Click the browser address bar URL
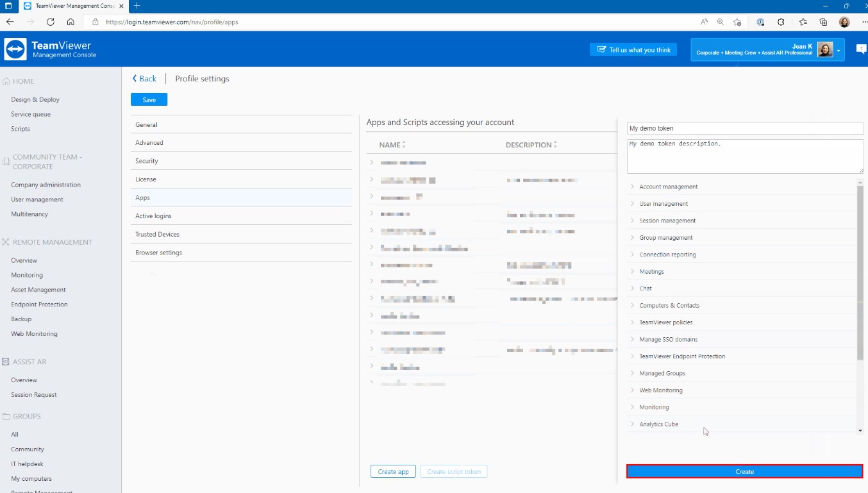Viewport: 868px width, 493px height. 172,22
